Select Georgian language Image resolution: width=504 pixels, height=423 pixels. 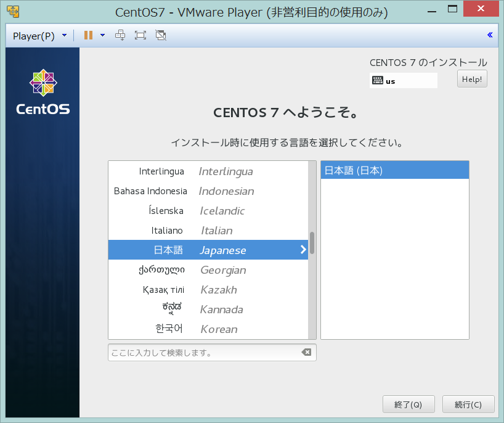[x=208, y=269]
